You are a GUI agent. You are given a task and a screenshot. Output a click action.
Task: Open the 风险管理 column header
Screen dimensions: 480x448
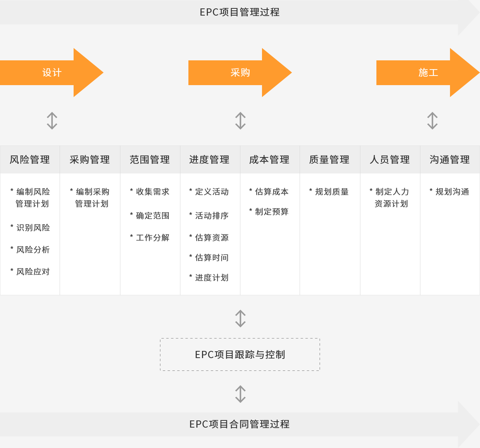coord(30,159)
